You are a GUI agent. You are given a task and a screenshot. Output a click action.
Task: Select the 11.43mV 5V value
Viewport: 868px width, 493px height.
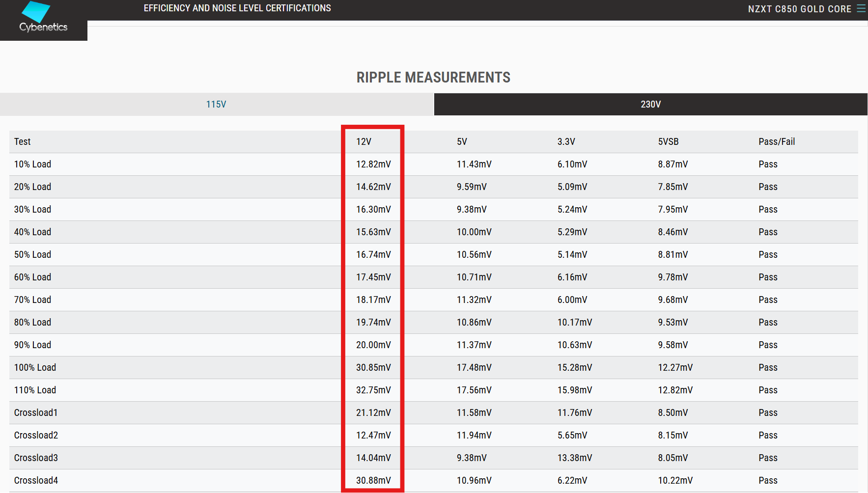[x=474, y=164]
